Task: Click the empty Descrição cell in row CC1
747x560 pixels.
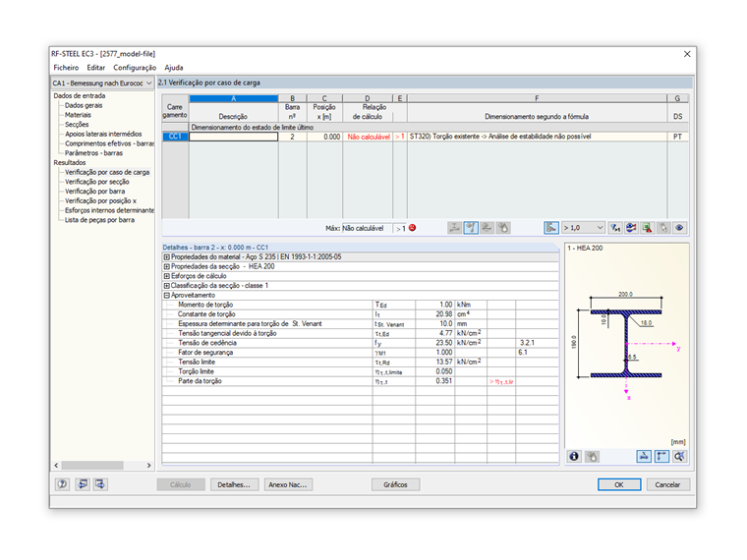Action: tap(234, 137)
